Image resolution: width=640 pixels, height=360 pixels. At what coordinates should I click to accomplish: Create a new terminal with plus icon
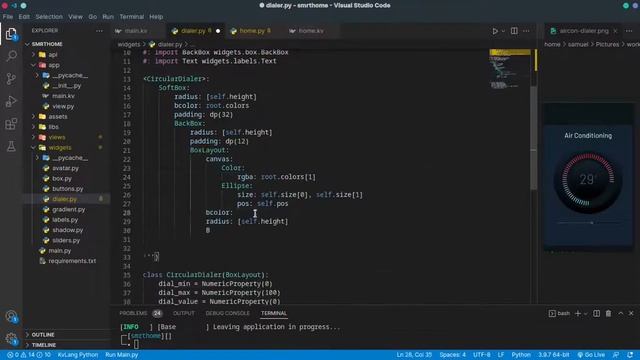(578, 313)
